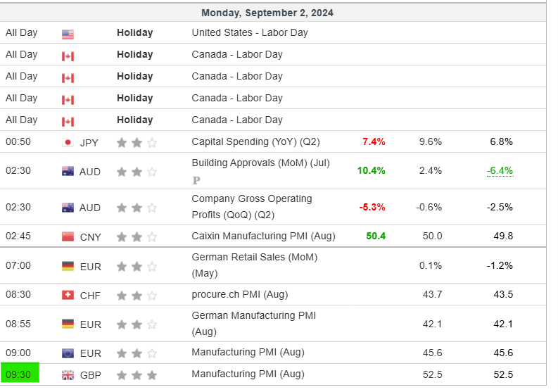Screen dimensions: 558x392
Task: Click the revised previous value -6.4%
Action: click(x=500, y=170)
